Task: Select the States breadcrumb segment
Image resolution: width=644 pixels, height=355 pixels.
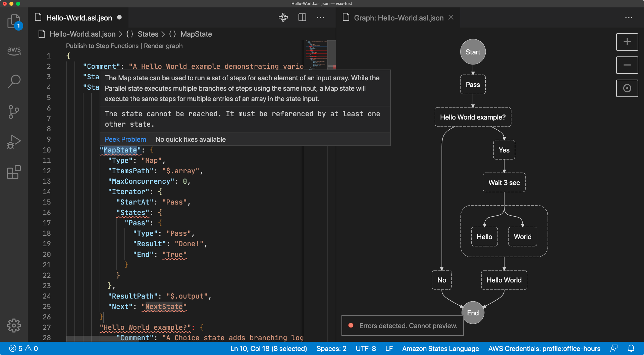Action: [x=148, y=34]
